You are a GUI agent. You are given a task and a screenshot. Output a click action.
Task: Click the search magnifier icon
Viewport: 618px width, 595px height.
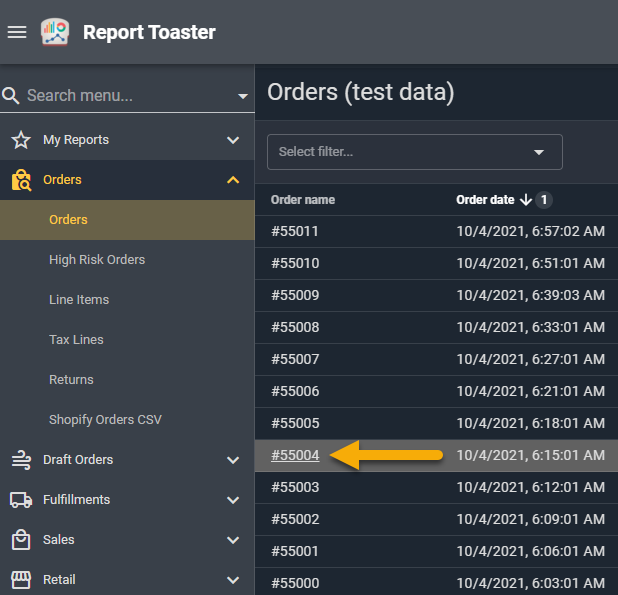pyautogui.click(x=11, y=95)
